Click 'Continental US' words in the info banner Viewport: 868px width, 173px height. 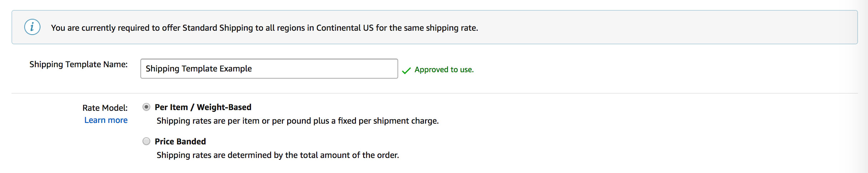pyautogui.click(x=345, y=28)
